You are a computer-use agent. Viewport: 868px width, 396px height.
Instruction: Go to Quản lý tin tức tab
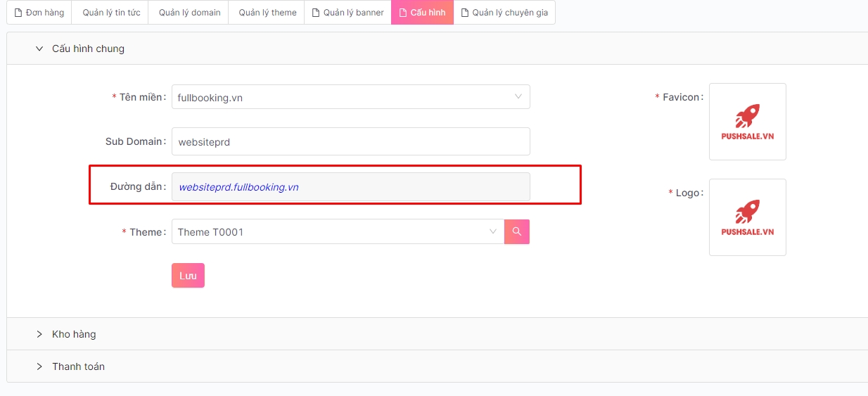coord(111,13)
